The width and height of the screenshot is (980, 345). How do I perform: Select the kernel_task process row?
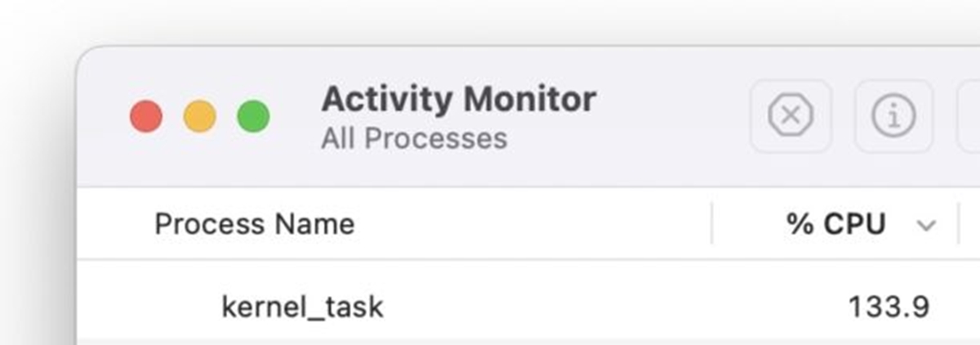tap(302, 307)
